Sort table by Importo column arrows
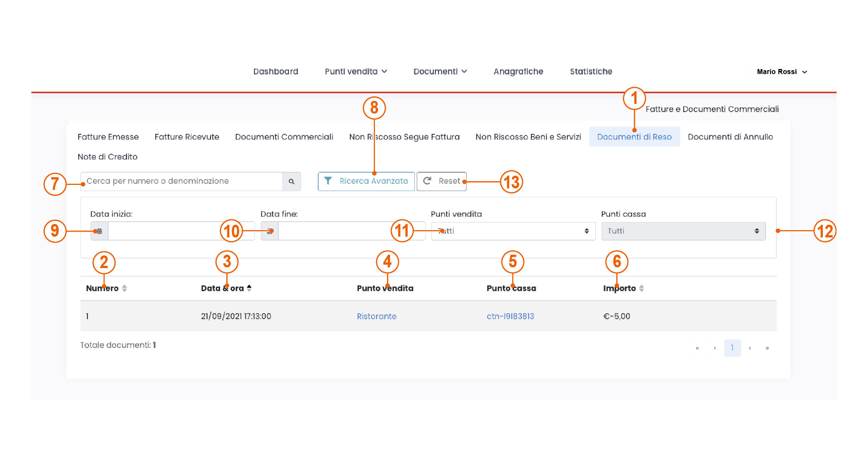Viewport: 868px width, 453px height. [x=641, y=288]
